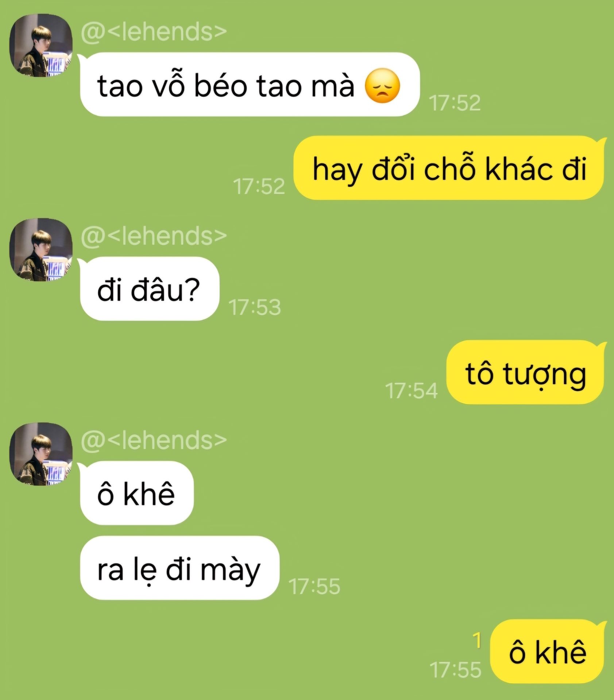Select the yellow 'hay đổi chỗ khác đi' bubble

pos(449,168)
